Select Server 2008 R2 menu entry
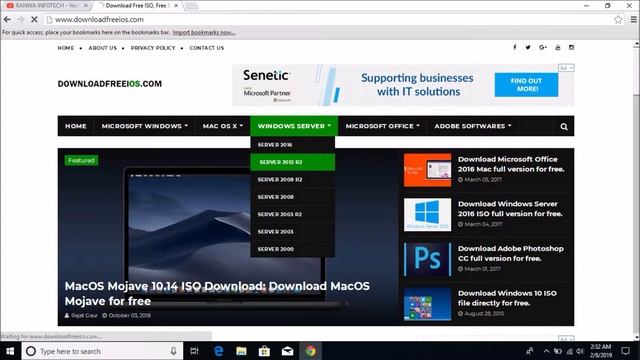Image resolution: width=640 pixels, height=360 pixels. (x=293, y=180)
